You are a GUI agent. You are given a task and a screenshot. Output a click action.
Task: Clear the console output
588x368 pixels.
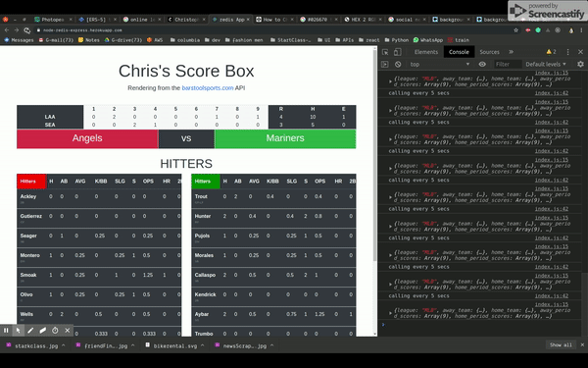398,64
